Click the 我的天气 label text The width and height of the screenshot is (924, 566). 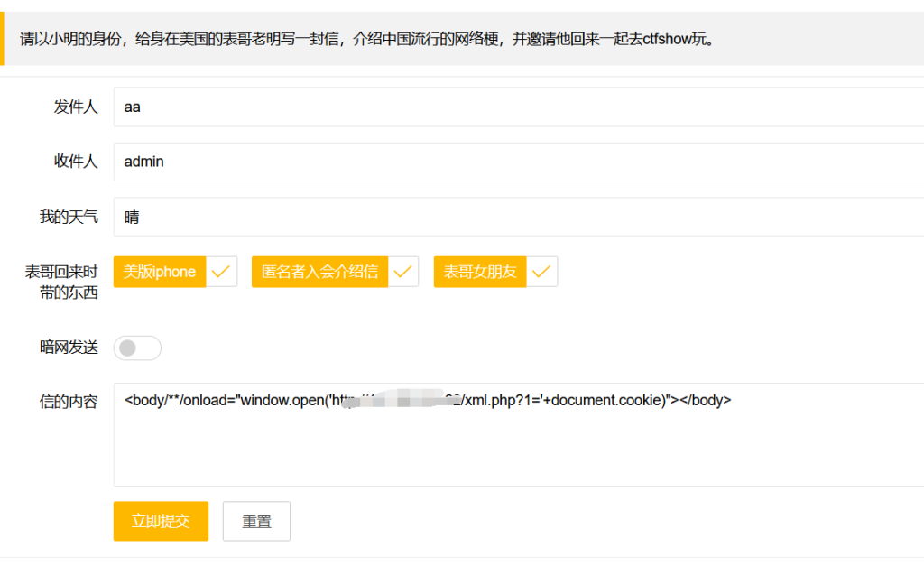point(69,218)
